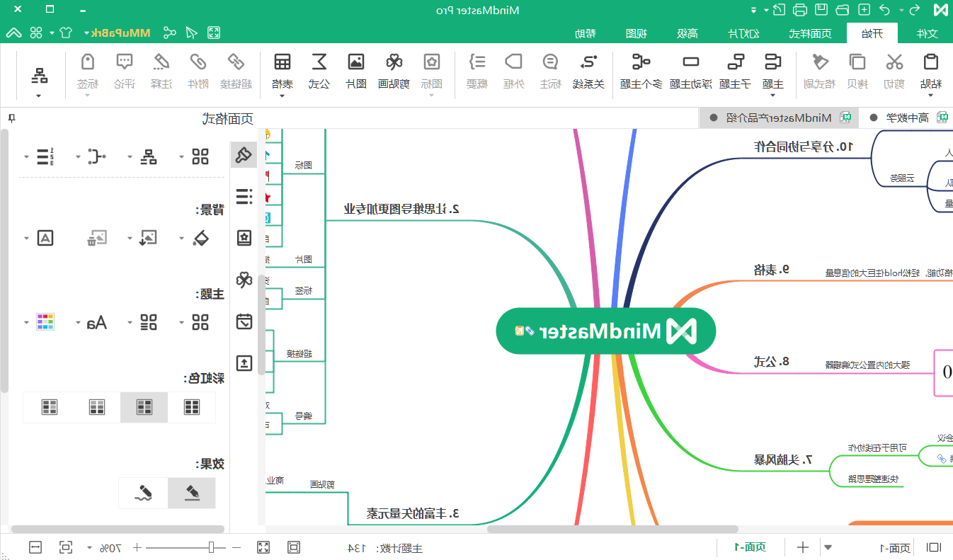Click the 粘贴 (Paste) clipboard icon

pyautogui.click(x=931, y=62)
